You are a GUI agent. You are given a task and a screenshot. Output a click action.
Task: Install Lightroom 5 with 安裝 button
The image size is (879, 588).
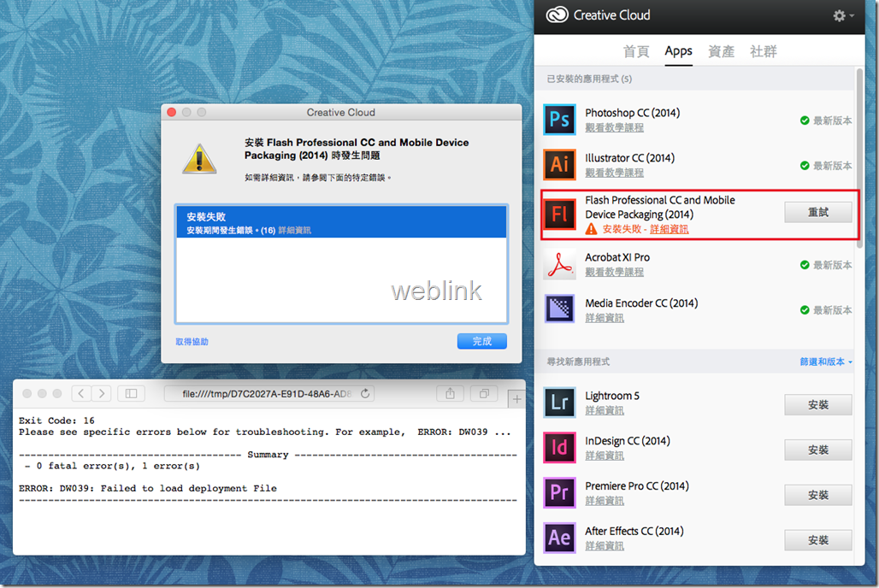818,405
